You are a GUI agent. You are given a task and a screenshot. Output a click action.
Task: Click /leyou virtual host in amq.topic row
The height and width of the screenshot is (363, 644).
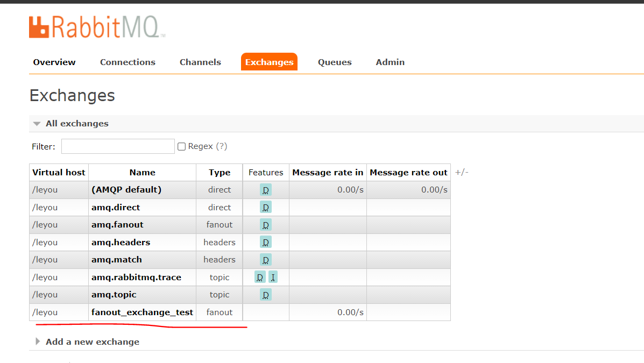tap(45, 294)
